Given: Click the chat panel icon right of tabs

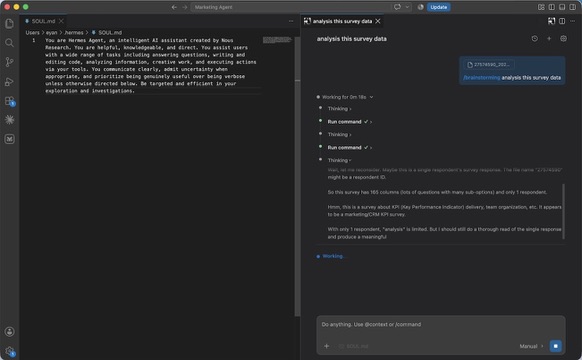Looking at the screenshot, I should [551, 21].
